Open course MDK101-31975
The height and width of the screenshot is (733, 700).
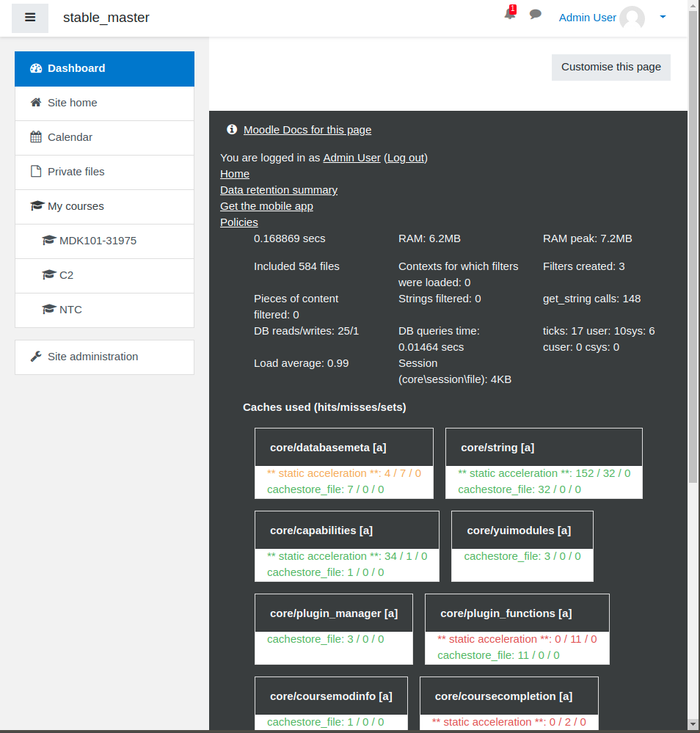[x=105, y=241]
